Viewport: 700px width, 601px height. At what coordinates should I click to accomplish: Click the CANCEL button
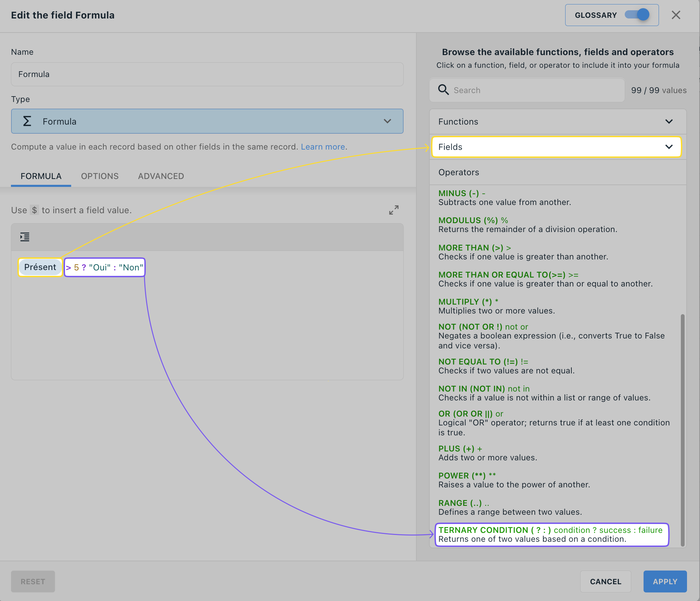pyautogui.click(x=605, y=581)
